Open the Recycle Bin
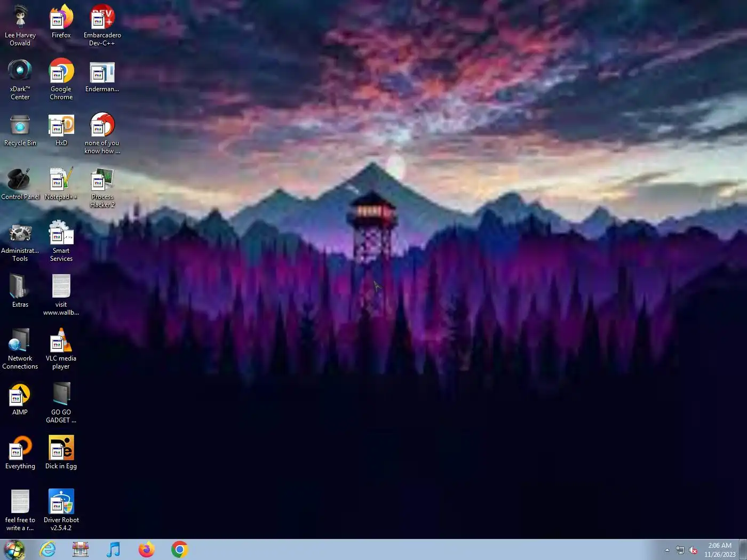 (x=20, y=129)
